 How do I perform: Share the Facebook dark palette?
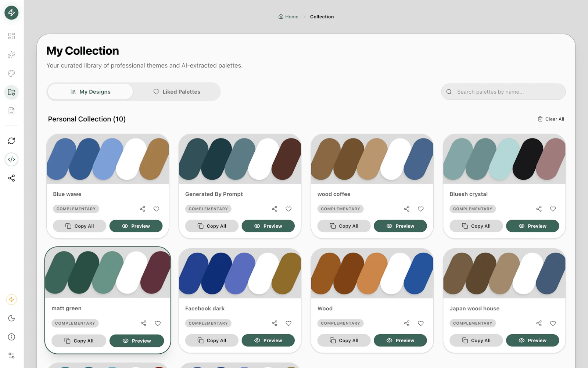(x=275, y=324)
